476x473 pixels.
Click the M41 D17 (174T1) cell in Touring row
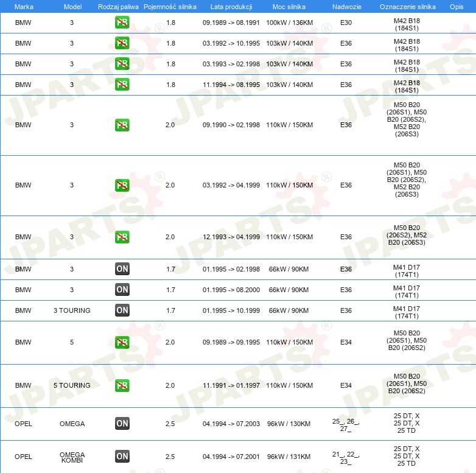click(407, 312)
